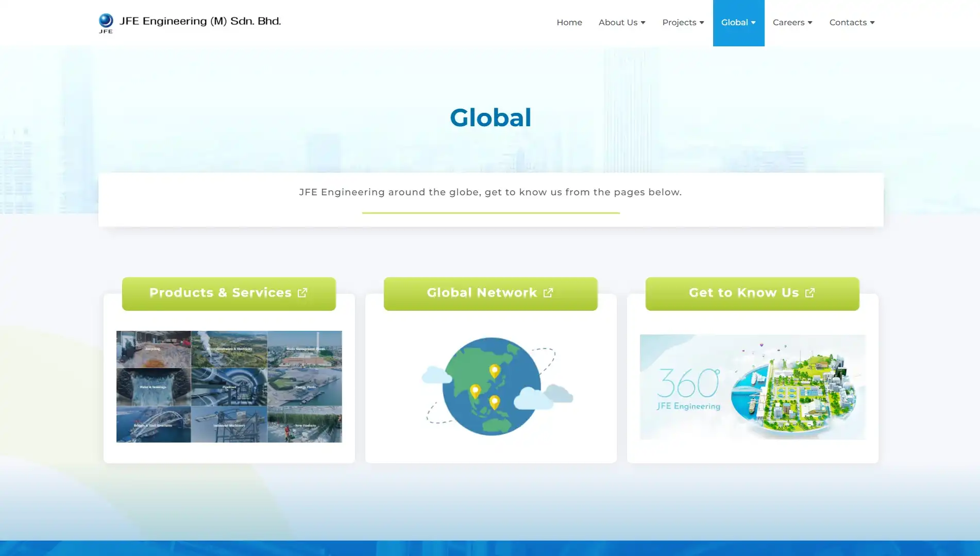The width and height of the screenshot is (980, 556).
Task: Go to the Home menu item
Action: click(x=569, y=23)
